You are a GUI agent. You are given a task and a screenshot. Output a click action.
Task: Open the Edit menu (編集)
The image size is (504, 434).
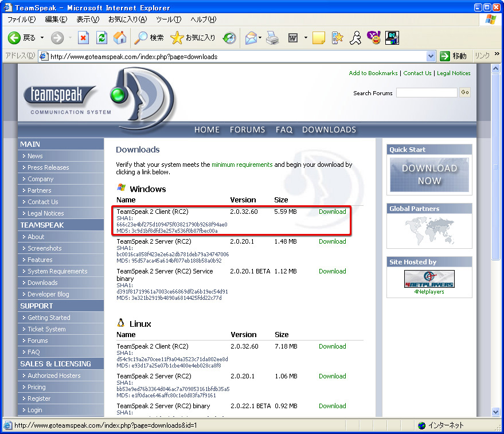pos(56,19)
